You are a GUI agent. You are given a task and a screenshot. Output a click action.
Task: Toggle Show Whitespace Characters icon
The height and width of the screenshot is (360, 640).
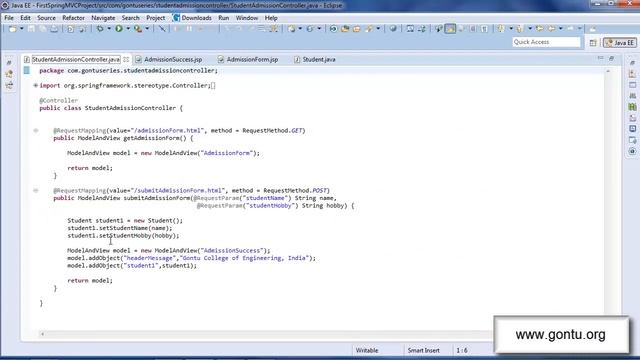484,29
